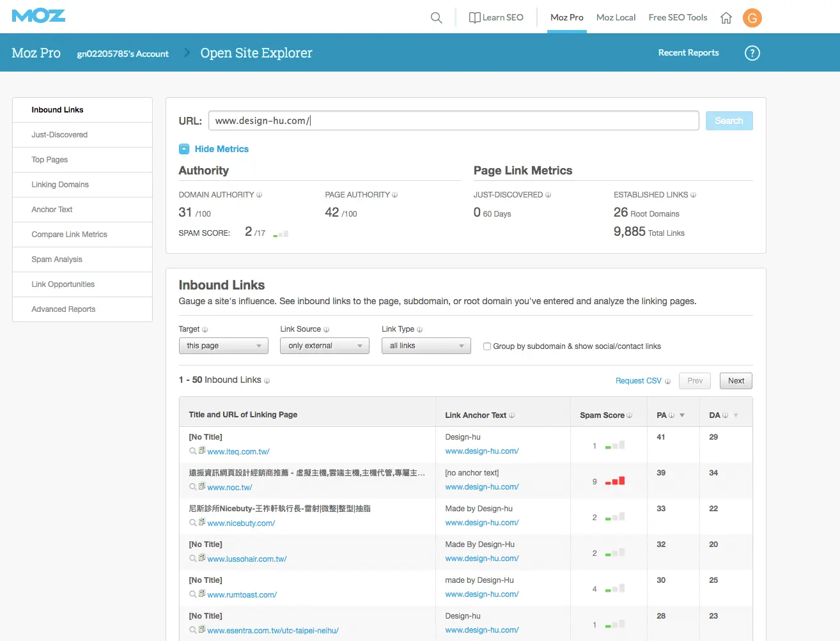Click info icon next to Just-Discovered

(x=548, y=195)
